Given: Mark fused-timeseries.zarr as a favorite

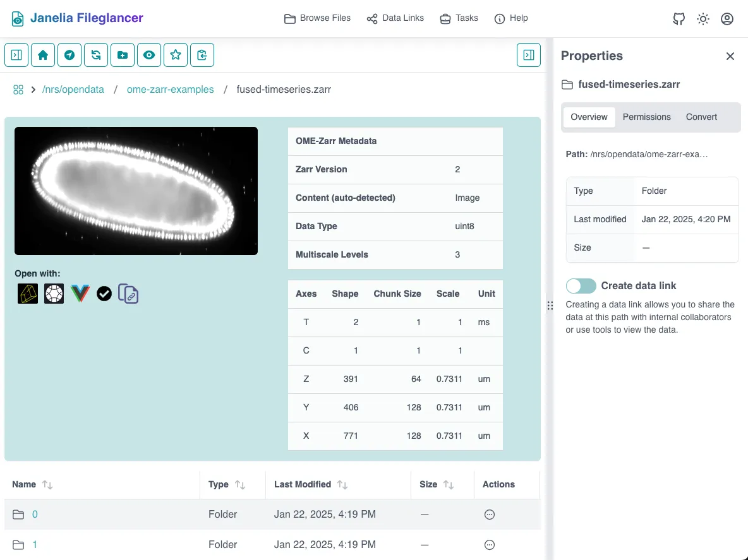Looking at the screenshot, I should pos(176,55).
